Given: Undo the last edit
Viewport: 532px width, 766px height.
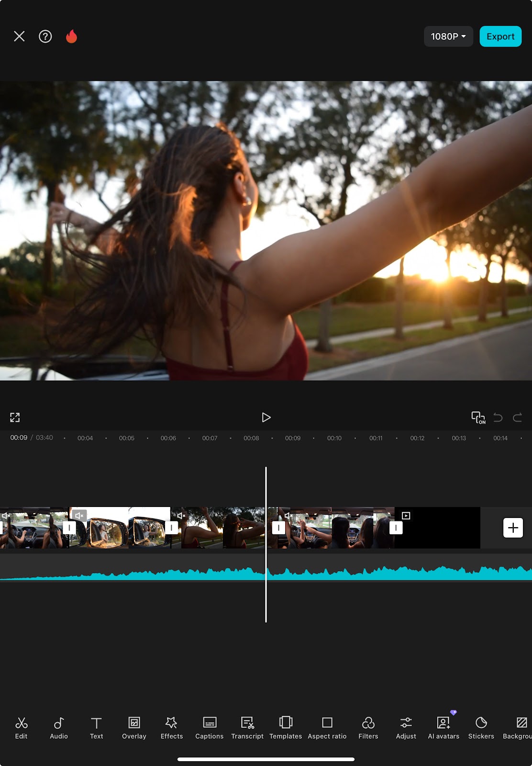Looking at the screenshot, I should 498,417.
